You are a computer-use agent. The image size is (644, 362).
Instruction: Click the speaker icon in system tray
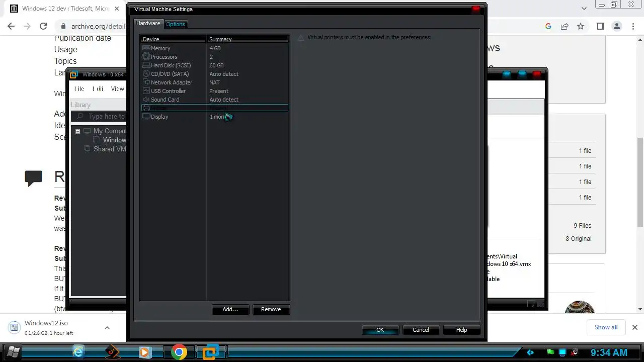[575, 352]
